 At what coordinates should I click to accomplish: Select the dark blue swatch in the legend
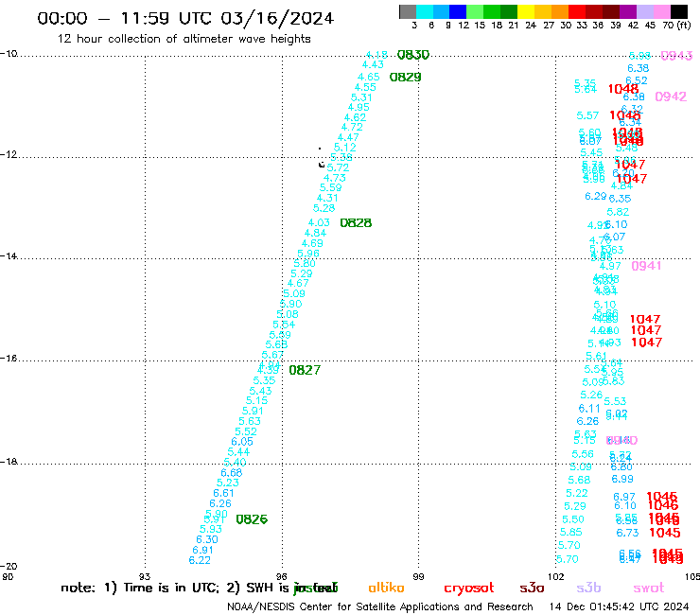coord(458,11)
